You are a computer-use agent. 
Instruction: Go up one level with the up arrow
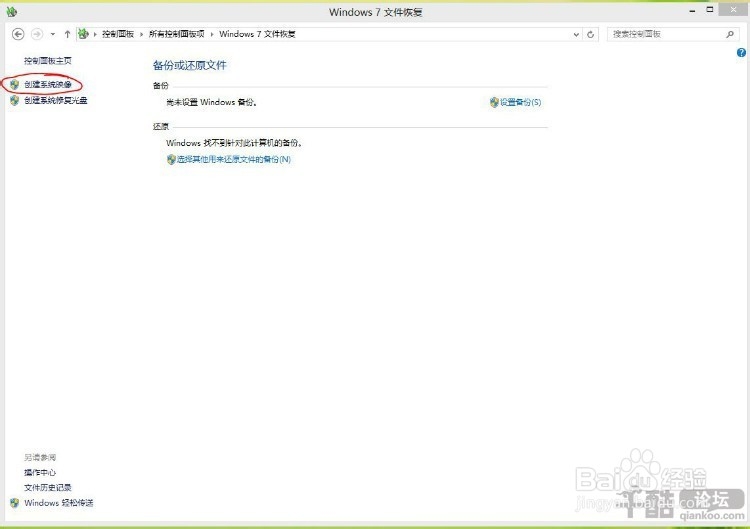point(67,34)
